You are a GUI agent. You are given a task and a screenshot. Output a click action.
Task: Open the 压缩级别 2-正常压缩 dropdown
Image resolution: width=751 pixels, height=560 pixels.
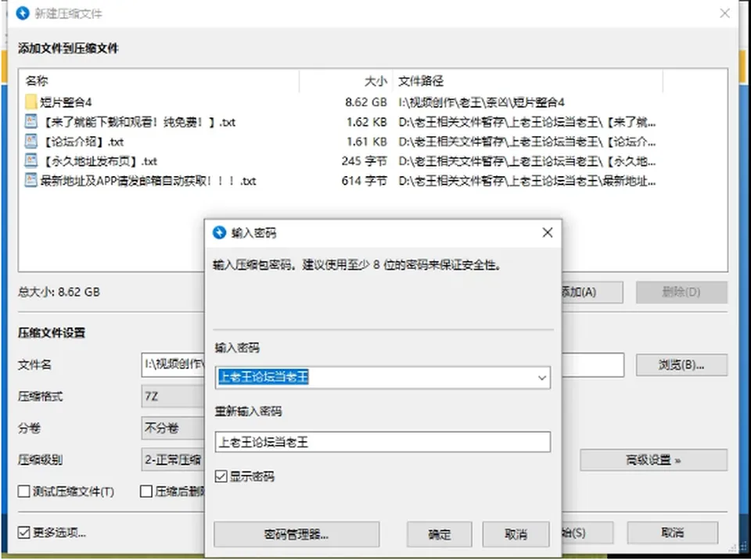point(173,460)
